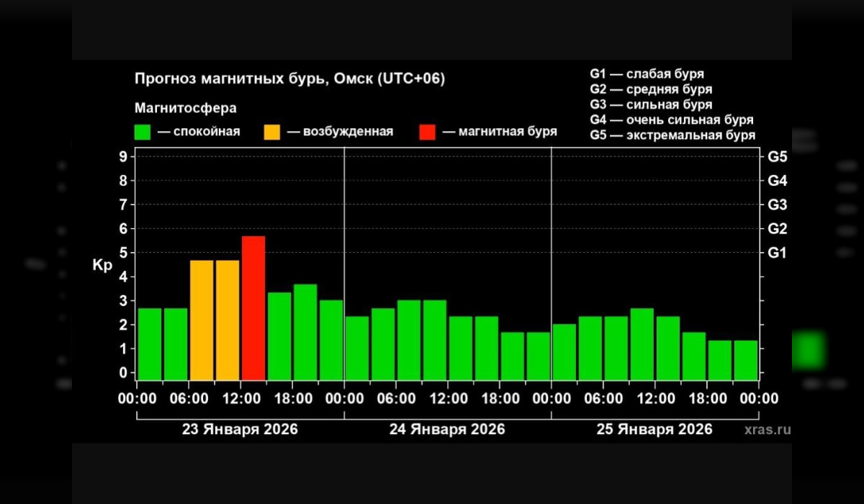Select the red magnetic storm bar
864x504 pixels.
point(253,307)
